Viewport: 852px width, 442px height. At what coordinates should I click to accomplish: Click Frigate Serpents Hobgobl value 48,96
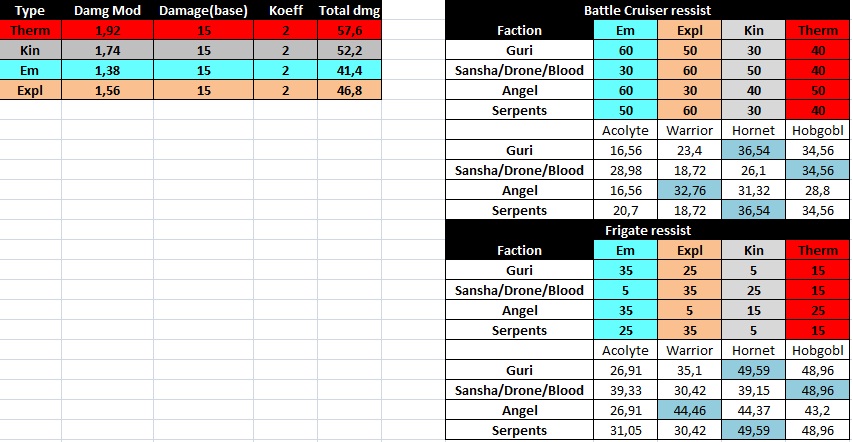coord(818,431)
